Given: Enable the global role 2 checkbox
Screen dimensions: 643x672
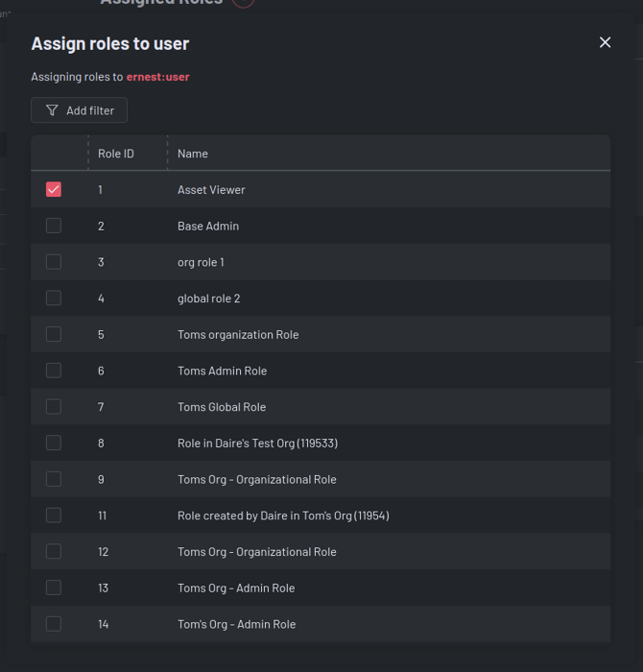Looking at the screenshot, I should click(x=54, y=299).
